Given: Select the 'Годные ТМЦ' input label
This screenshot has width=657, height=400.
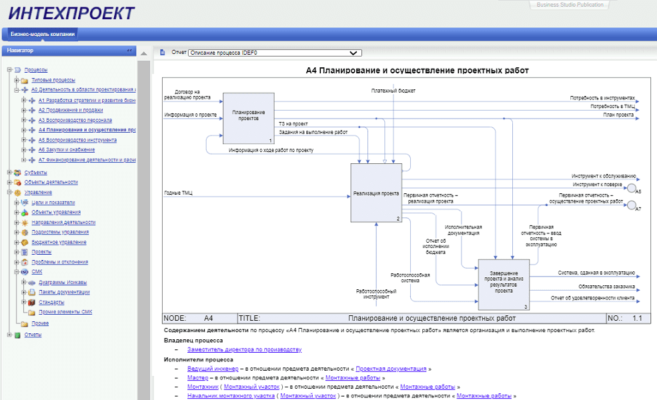Looking at the screenshot, I should tap(178, 193).
